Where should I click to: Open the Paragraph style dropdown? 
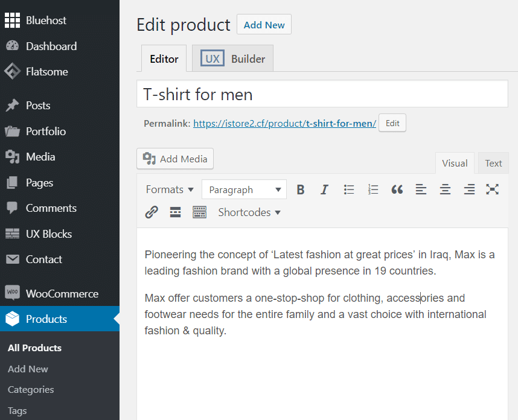[x=244, y=189]
